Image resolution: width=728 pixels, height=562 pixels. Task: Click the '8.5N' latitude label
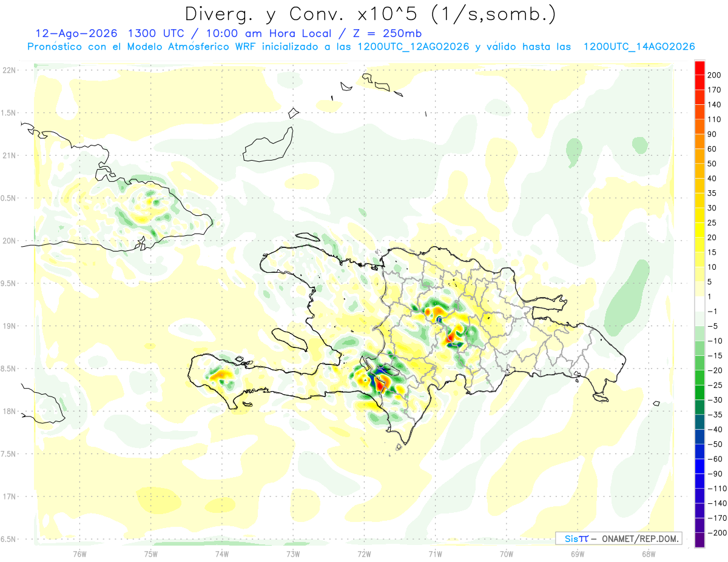(8, 369)
